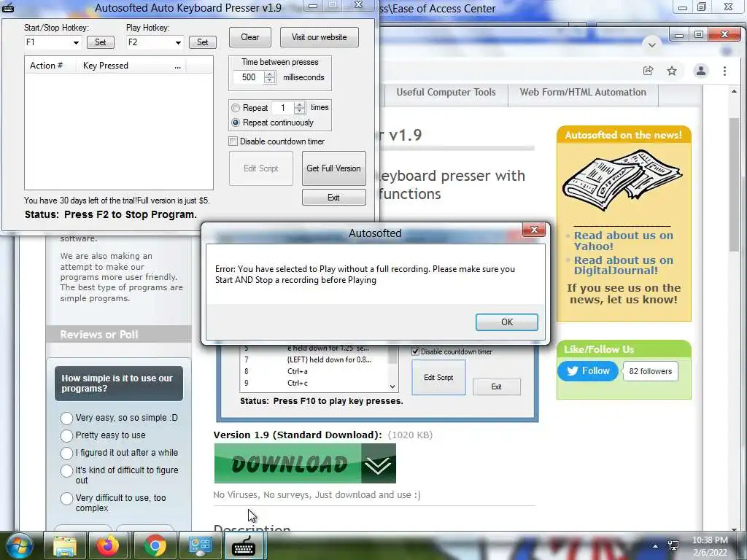Select It's kind of difficult to figure out
This screenshot has height=560, width=747.
66,470
